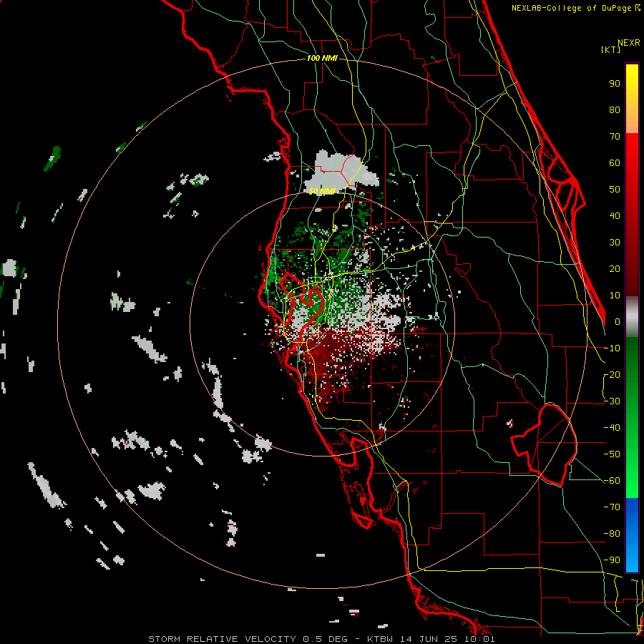
Task: Click the 40 value on velocity scale
Action: click(615, 216)
